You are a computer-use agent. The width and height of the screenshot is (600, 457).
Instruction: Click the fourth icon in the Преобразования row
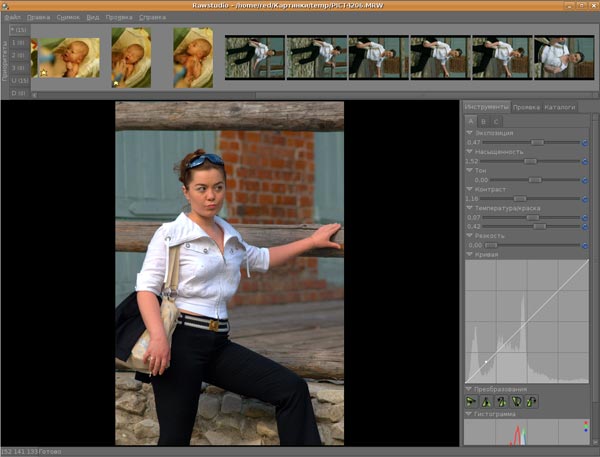(517, 401)
